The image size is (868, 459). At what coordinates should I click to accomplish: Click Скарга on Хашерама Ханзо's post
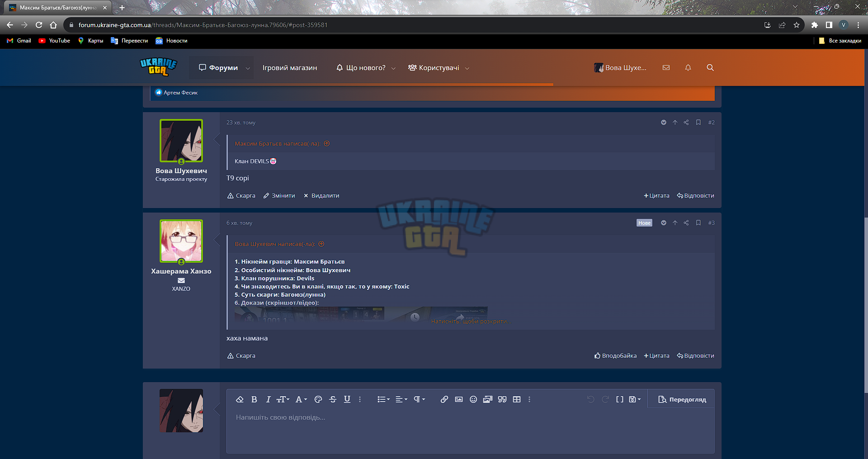pyautogui.click(x=241, y=356)
